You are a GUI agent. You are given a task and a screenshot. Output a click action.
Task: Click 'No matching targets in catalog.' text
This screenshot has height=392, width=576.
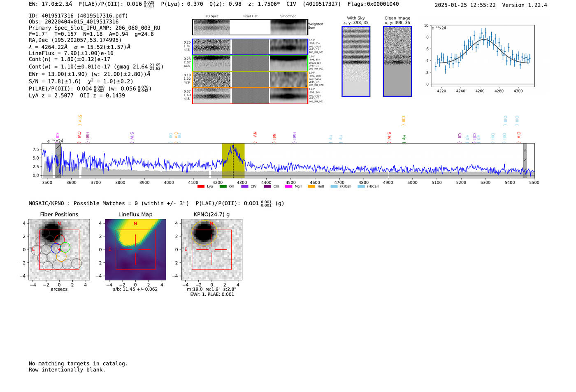[x=78, y=364]
